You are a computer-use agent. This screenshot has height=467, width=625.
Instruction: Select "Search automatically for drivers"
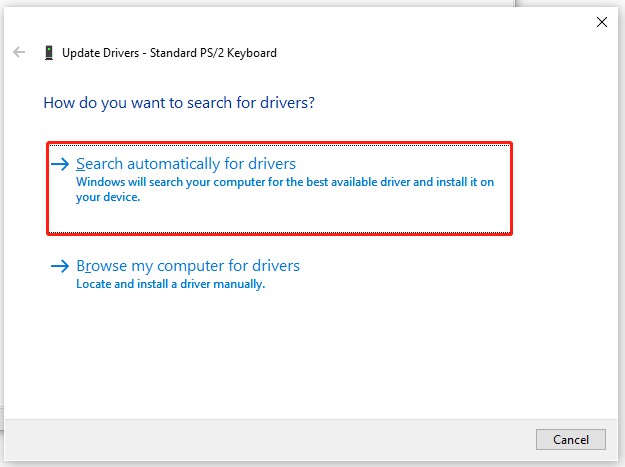pos(186,164)
